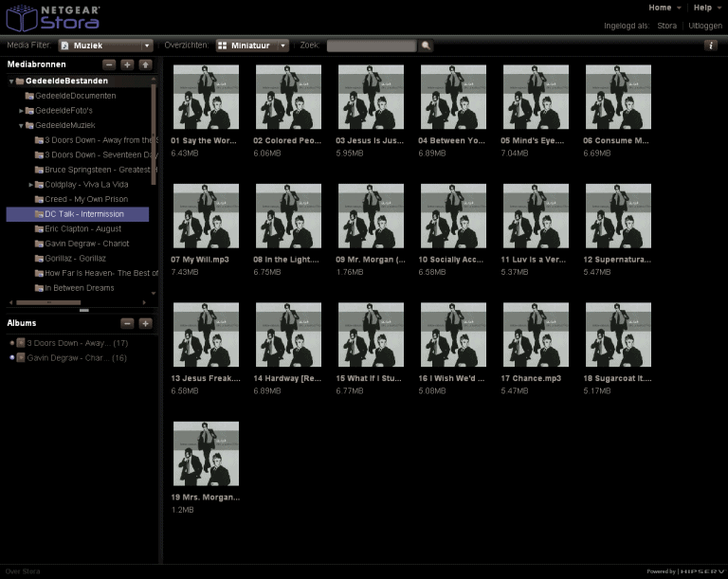Click the tree scroll-down arrow
The height and width of the screenshot is (579, 728).
point(154,294)
